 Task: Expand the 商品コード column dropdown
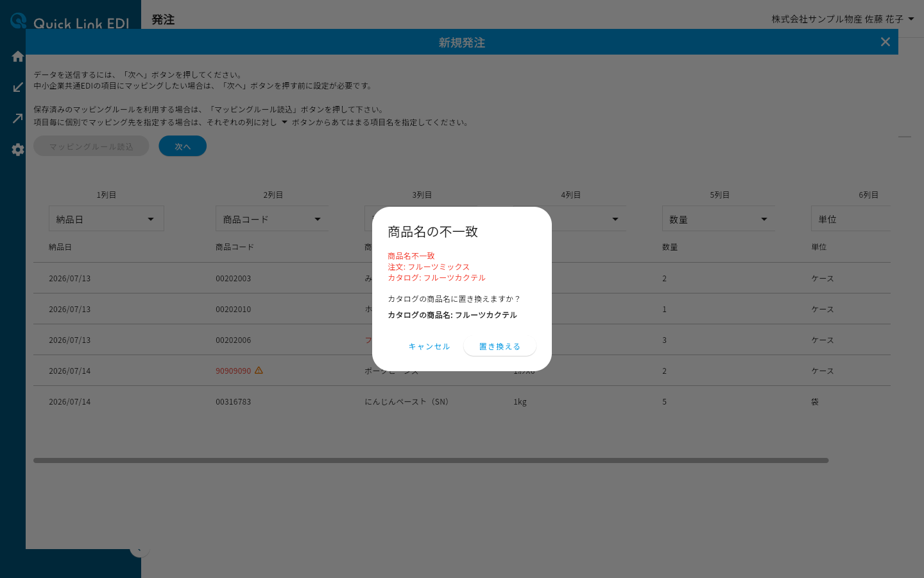[272, 219]
